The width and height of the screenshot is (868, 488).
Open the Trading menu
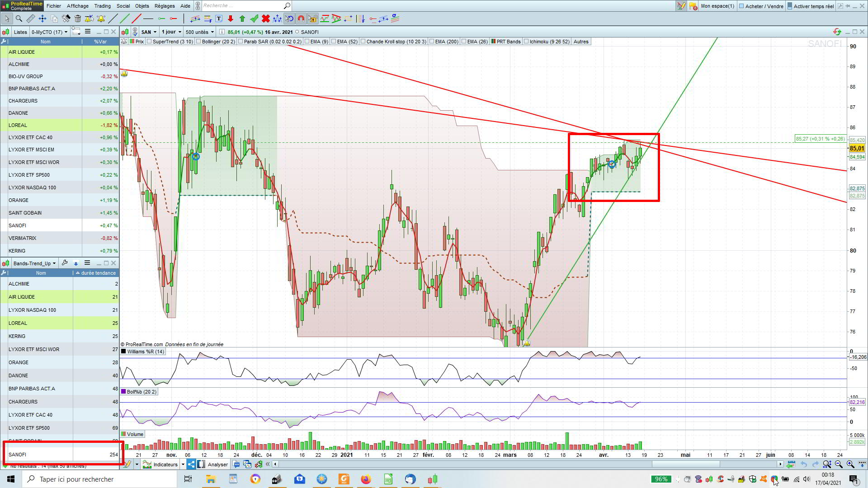102,6
